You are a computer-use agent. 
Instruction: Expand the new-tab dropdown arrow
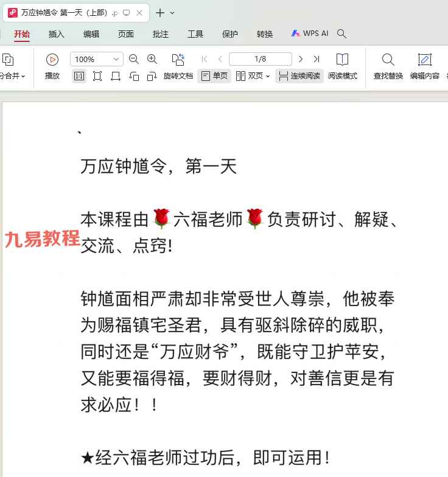[172, 13]
